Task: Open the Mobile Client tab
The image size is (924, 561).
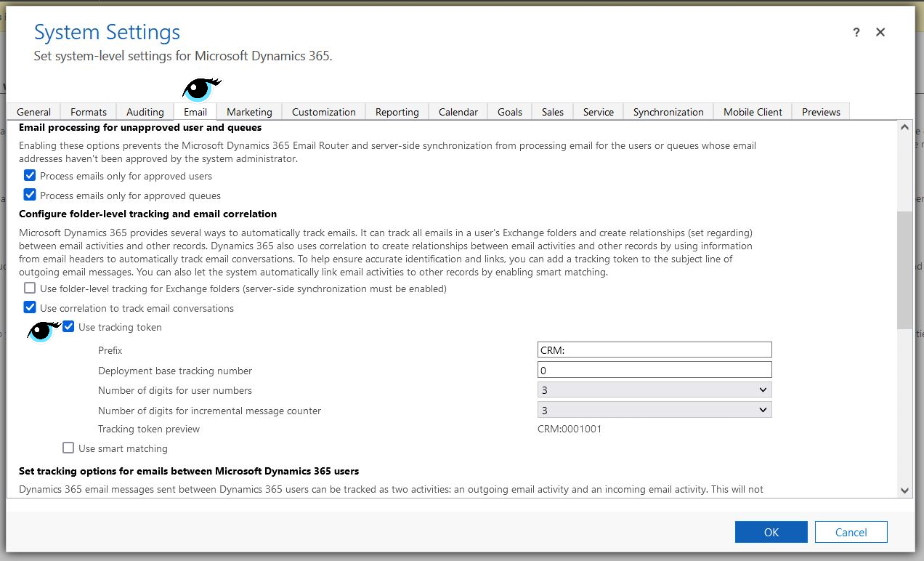Action: [x=753, y=112]
